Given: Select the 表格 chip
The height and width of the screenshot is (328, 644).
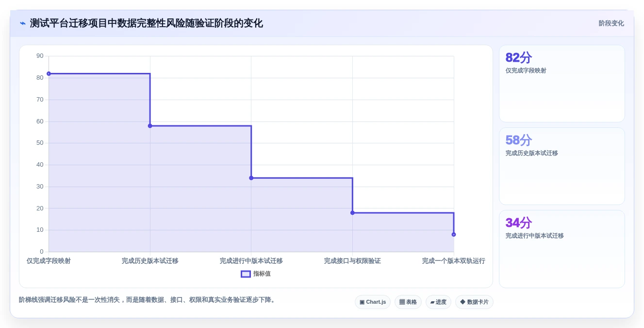Looking at the screenshot, I should 408,302.
